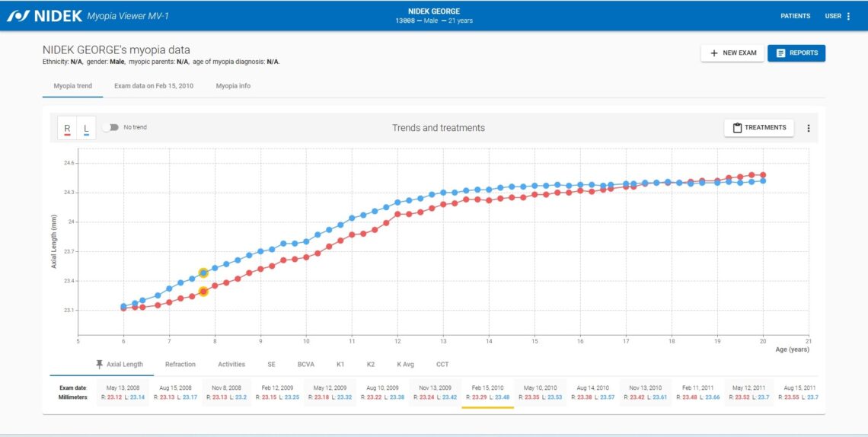The image size is (868, 437).
Task: Select the BCVA chart tab
Action: pyautogui.click(x=305, y=364)
